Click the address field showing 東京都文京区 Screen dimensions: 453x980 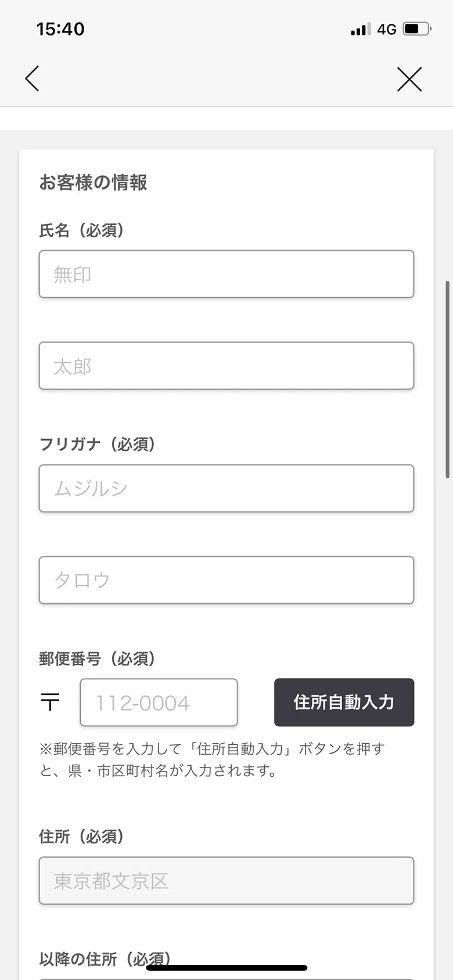pos(227,881)
